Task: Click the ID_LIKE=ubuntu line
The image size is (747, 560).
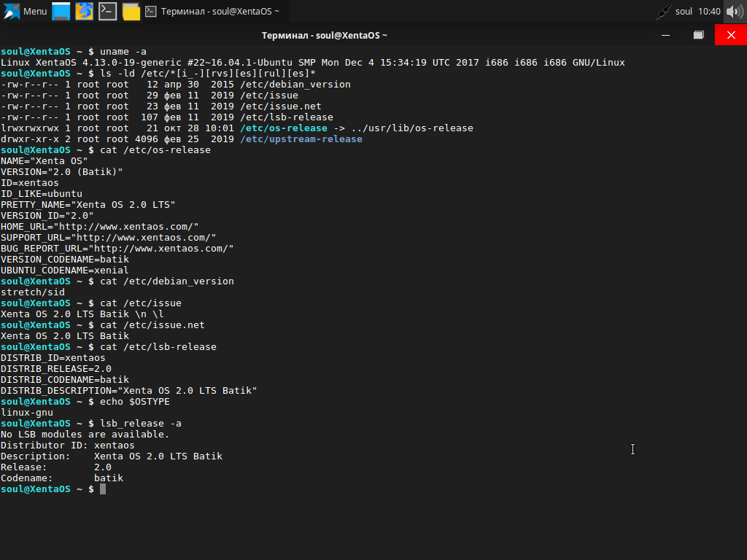Action: pyautogui.click(x=41, y=194)
